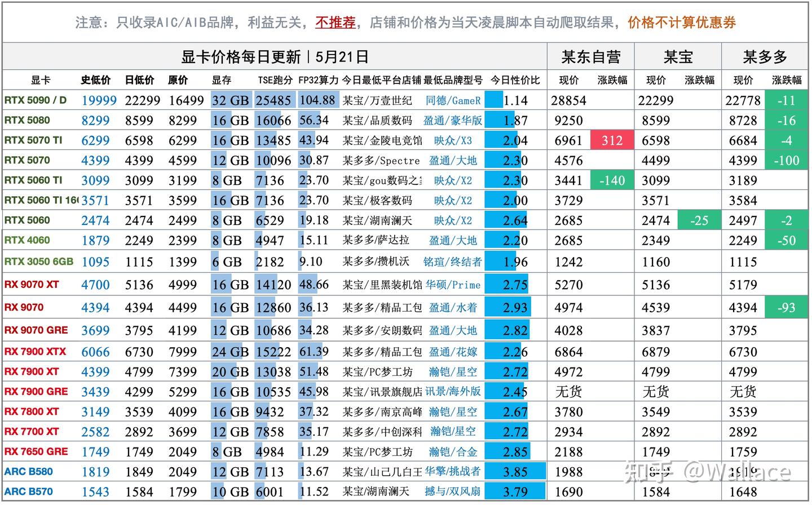This screenshot has height=505, width=812.
Task: Open the 盈通/水着 brand model link
Action: click(x=453, y=308)
